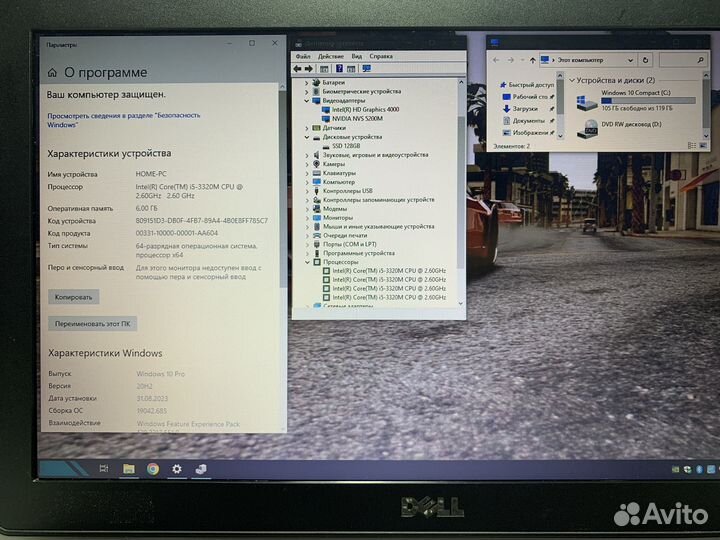Click the Start button on the taskbar
Screen dimensions: 720x540
(x=63, y=469)
